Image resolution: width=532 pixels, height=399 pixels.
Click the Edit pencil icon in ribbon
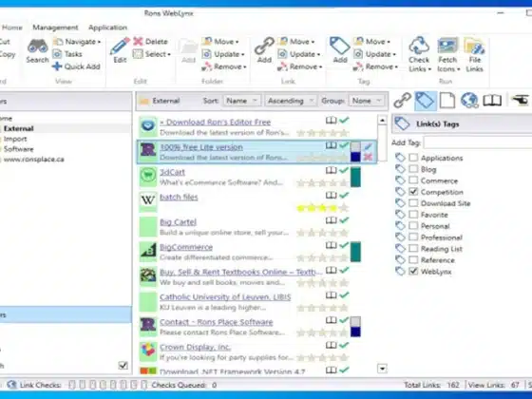120,50
